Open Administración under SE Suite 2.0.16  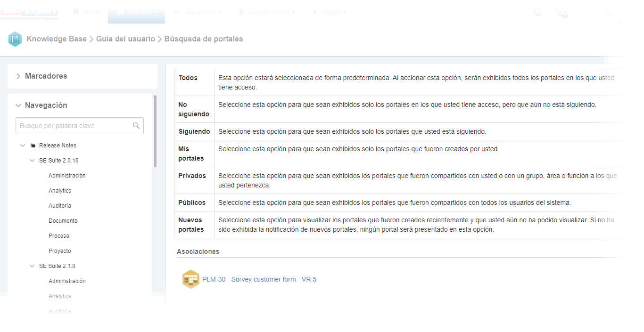(67, 176)
